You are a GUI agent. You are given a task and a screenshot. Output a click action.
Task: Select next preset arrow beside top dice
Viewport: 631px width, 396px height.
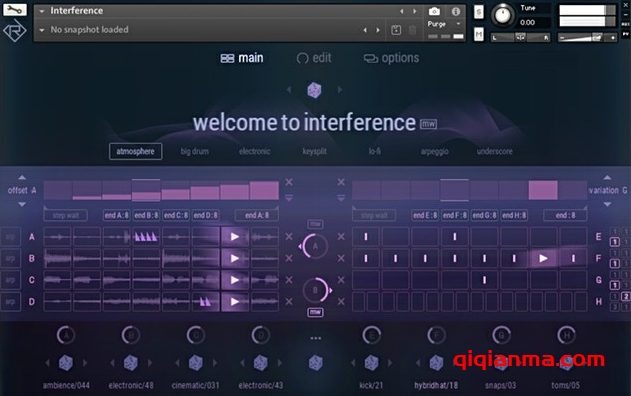coord(340,89)
